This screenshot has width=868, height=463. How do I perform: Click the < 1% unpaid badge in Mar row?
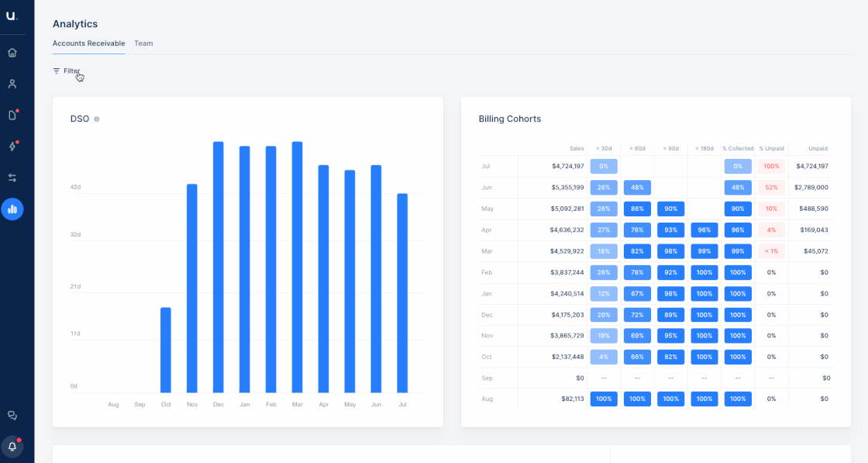(x=772, y=251)
